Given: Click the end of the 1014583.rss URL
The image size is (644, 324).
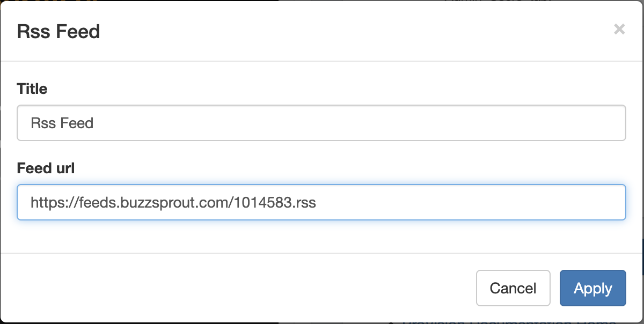Looking at the screenshot, I should [x=316, y=203].
